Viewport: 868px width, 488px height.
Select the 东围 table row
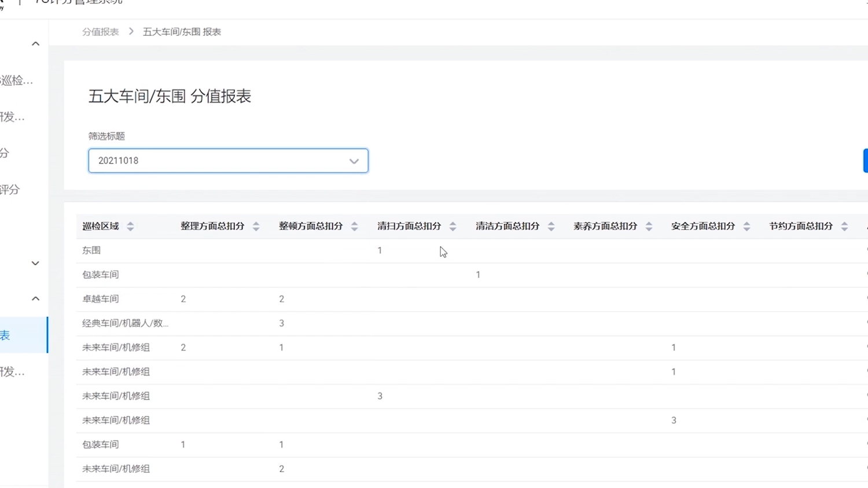coord(472,250)
